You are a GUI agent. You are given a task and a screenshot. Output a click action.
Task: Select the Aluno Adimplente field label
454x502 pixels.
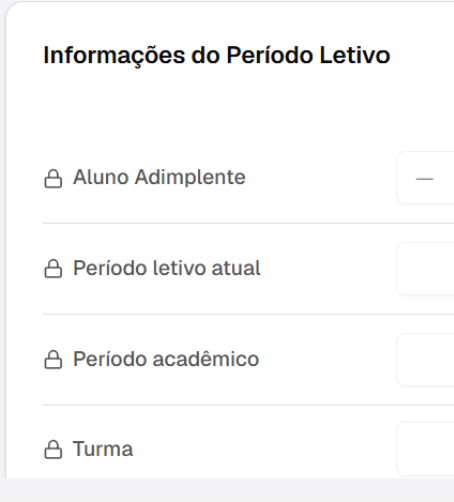(x=159, y=177)
